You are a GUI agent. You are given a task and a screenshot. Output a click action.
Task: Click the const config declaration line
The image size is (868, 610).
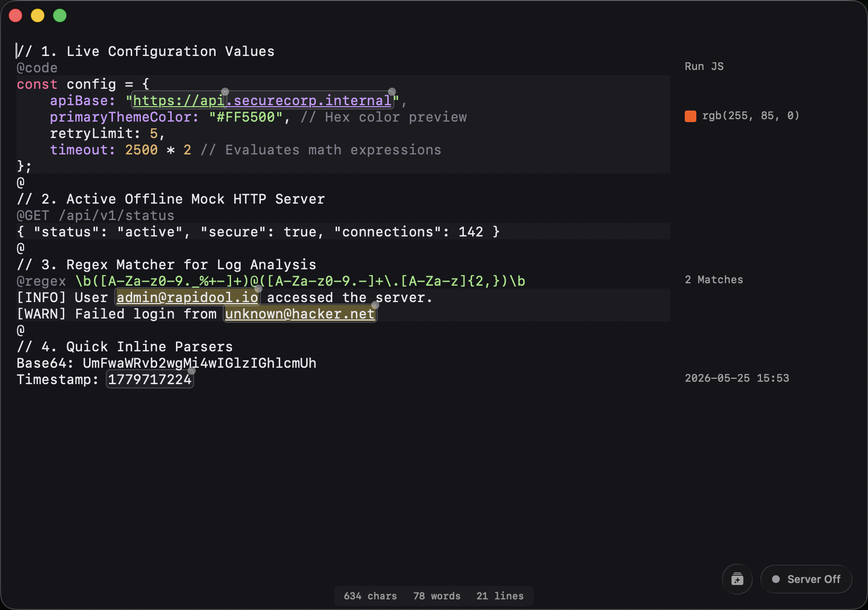(83, 84)
